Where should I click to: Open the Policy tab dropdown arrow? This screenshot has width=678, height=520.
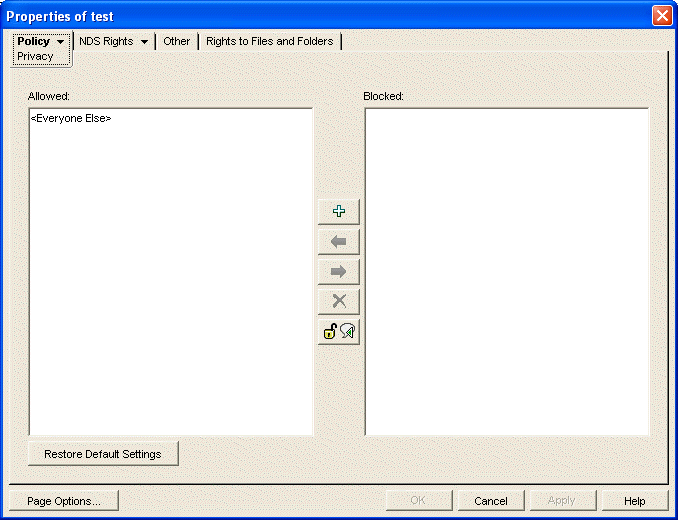[61, 42]
